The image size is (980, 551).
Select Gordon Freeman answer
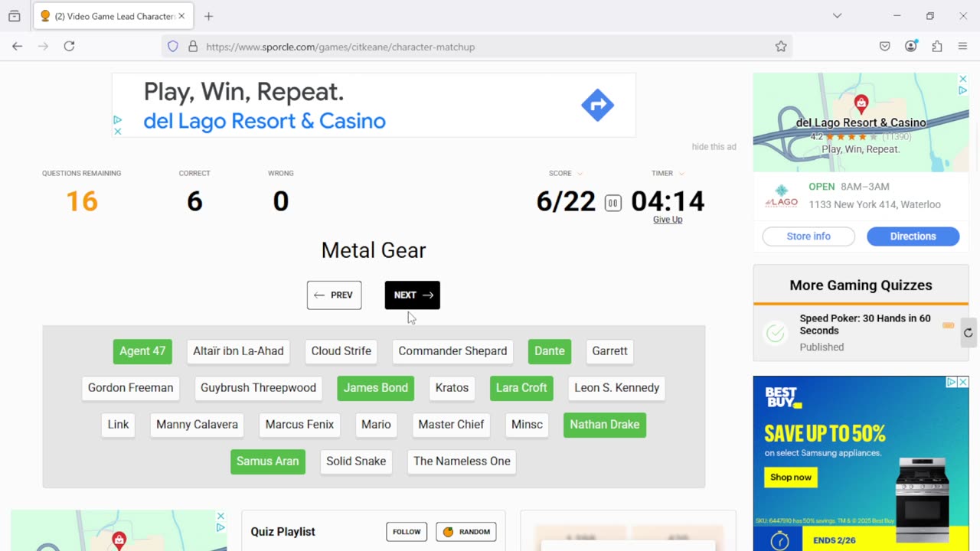pos(131,388)
